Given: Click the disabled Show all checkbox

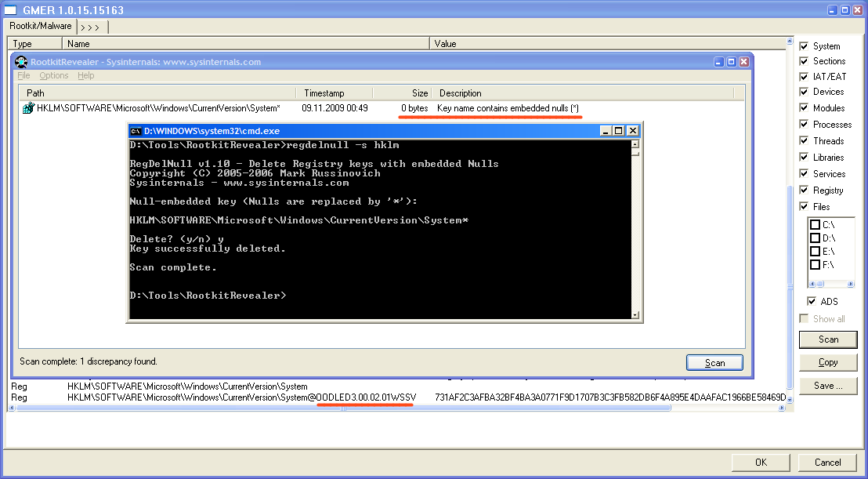Looking at the screenshot, I should point(804,318).
